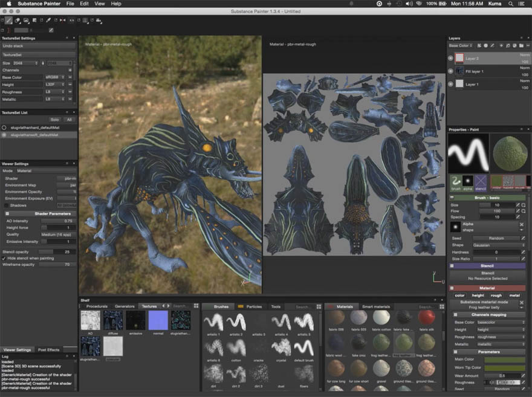Open the File menu

[x=70, y=4]
